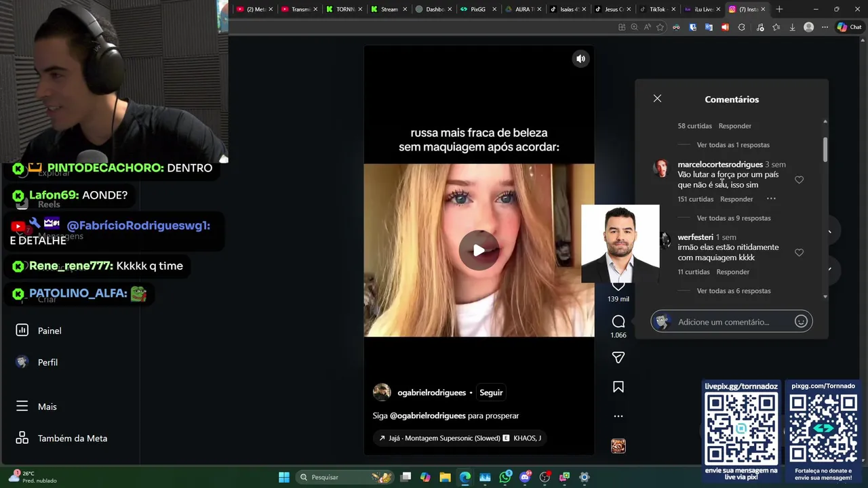The height and width of the screenshot is (488, 868).
Task: Open weather widget showing 26°C
Action: pyautogui.click(x=33, y=477)
